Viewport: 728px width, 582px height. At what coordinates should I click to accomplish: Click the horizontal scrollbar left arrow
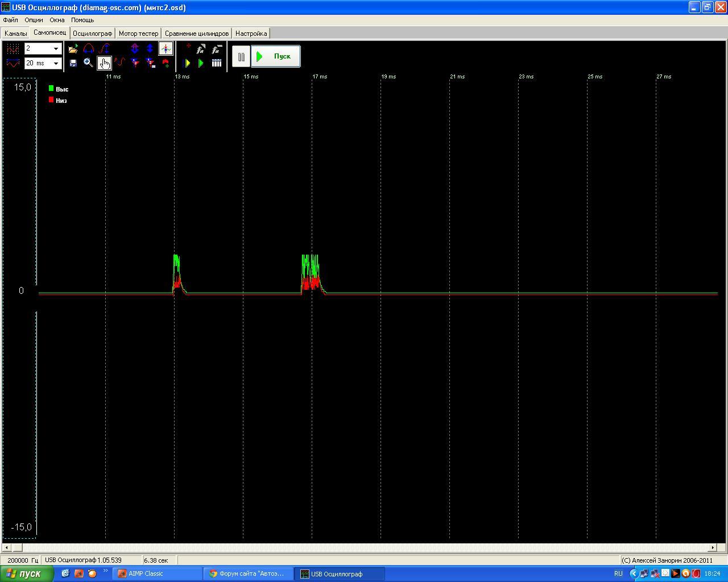(6, 548)
